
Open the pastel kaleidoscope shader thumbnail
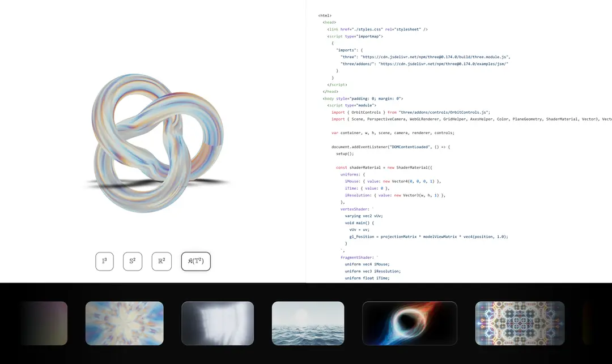click(x=125, y=323)
